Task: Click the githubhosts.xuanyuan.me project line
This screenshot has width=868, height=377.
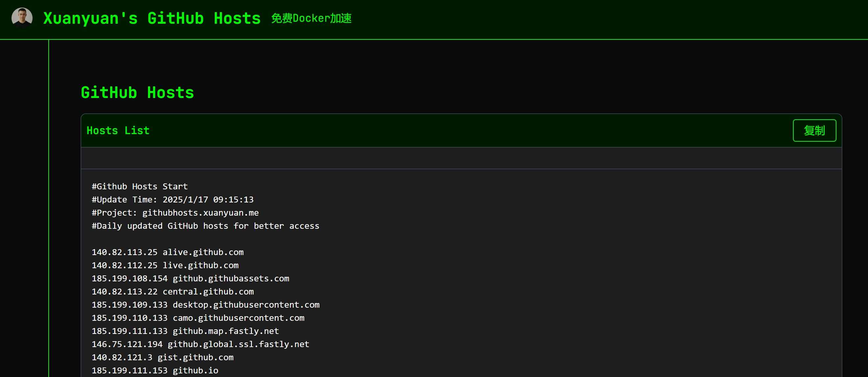Action: point(175,213)
